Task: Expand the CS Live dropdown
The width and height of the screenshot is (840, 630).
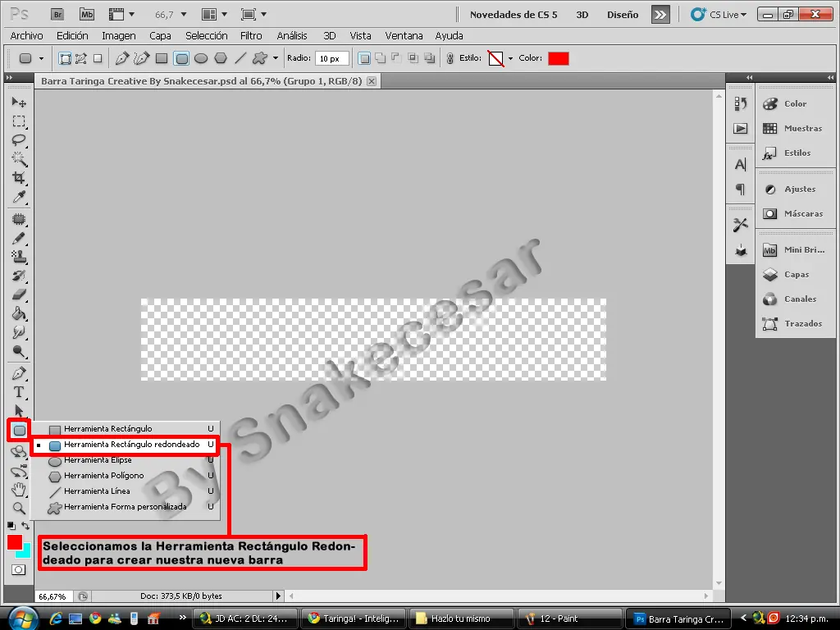Action: coord(719,15)
